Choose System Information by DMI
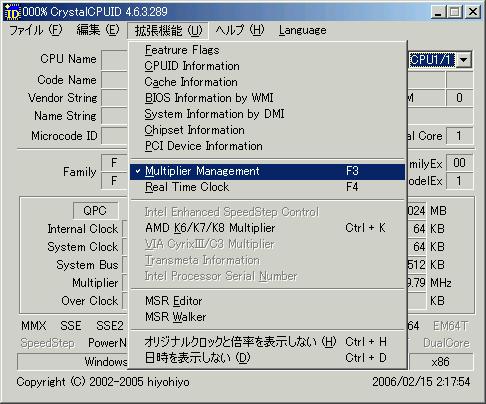Screen dimensions: 486x404 coord(268,114)
